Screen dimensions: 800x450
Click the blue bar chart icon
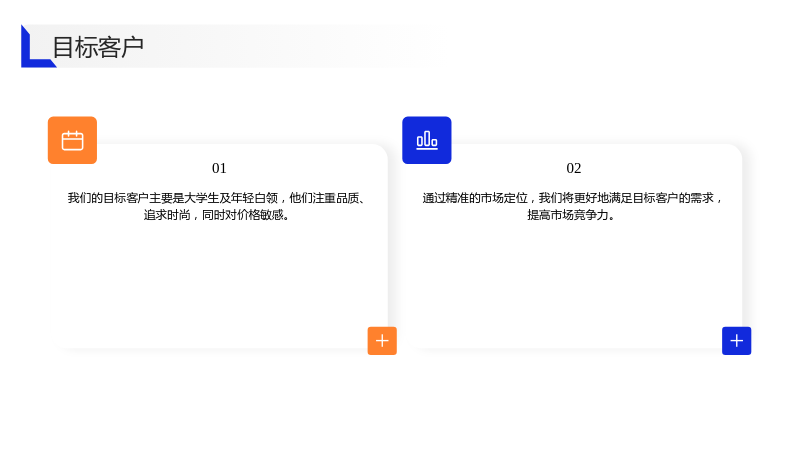click(x=427, y=140)
